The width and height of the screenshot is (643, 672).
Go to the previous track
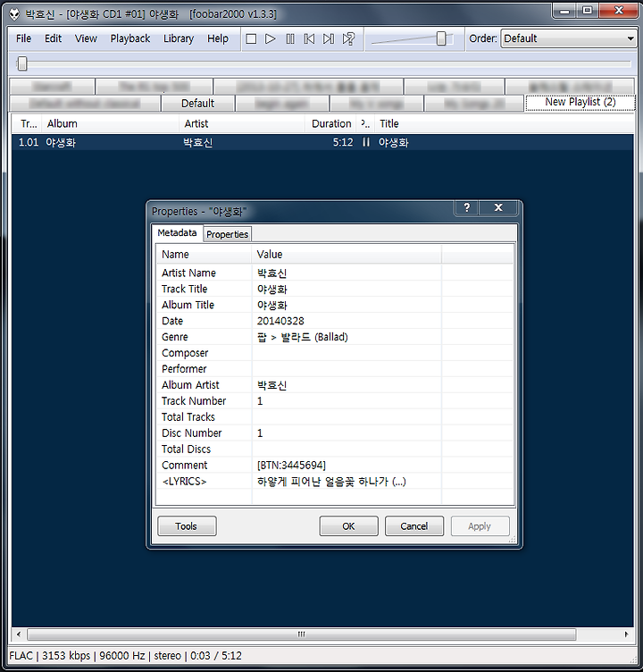coord(309,39)
